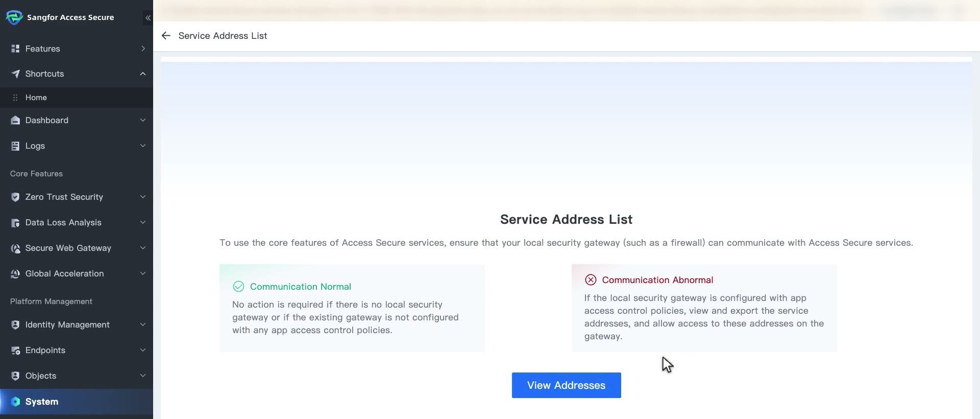Expand the Logs chevron
This screenshot has height=419, width=980.
click(x=143, y=146)
